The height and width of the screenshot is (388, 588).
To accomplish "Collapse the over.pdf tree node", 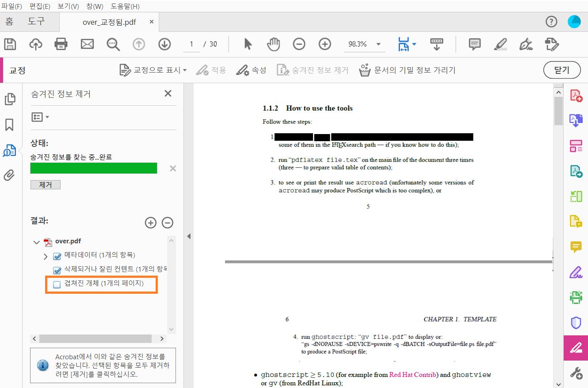I will (x=36, y=241).
